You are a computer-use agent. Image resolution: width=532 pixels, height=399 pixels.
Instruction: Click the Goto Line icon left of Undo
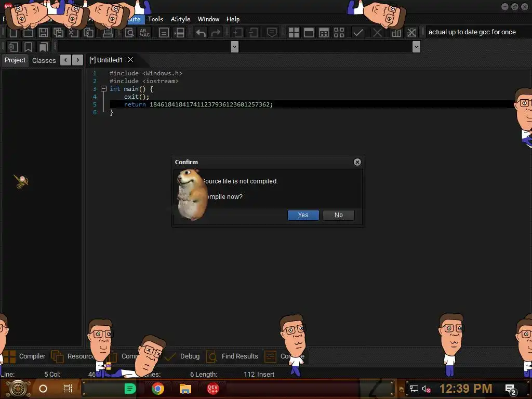(179, 33)
